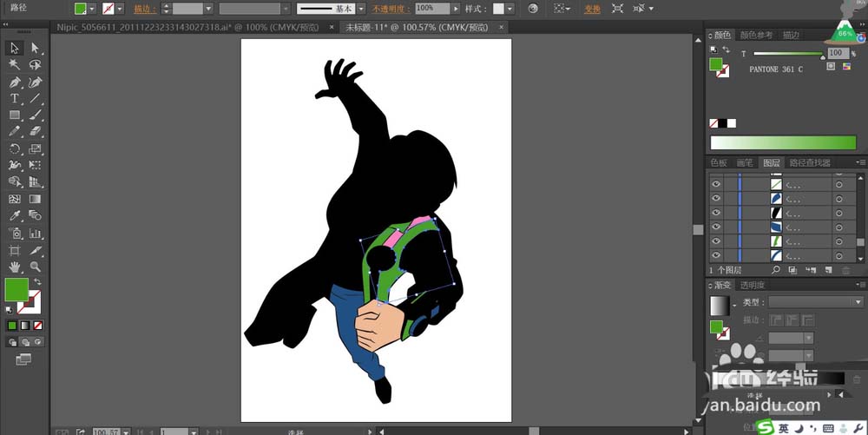Toggle visibility eye of fourth layer row

point(716,227)
